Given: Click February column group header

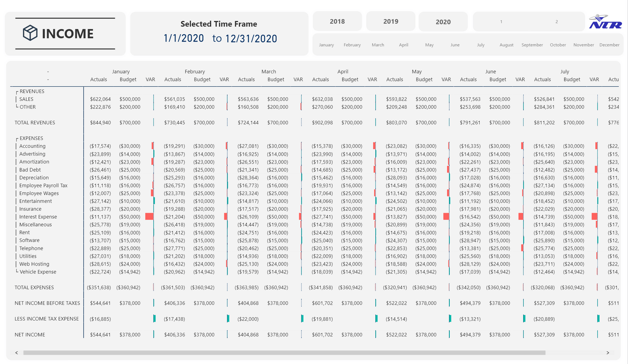Looking at the screenshot, I should click(195, 72).
